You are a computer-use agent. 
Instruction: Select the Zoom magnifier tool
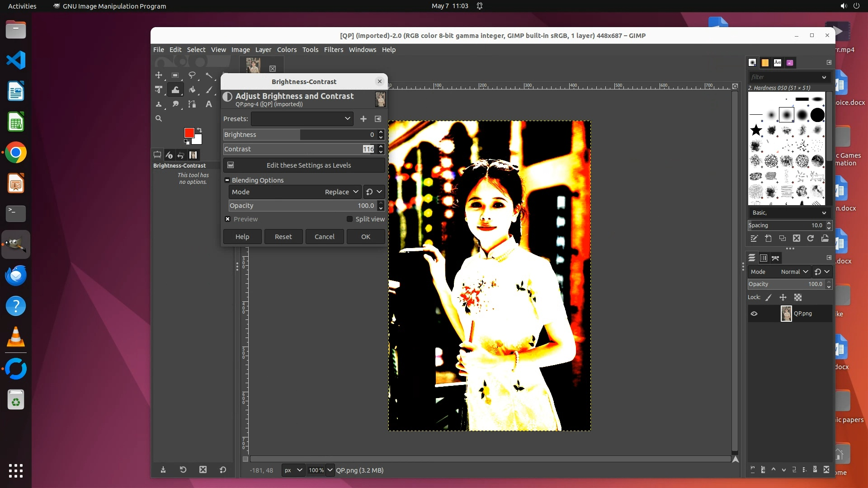[x=159, y=118]
